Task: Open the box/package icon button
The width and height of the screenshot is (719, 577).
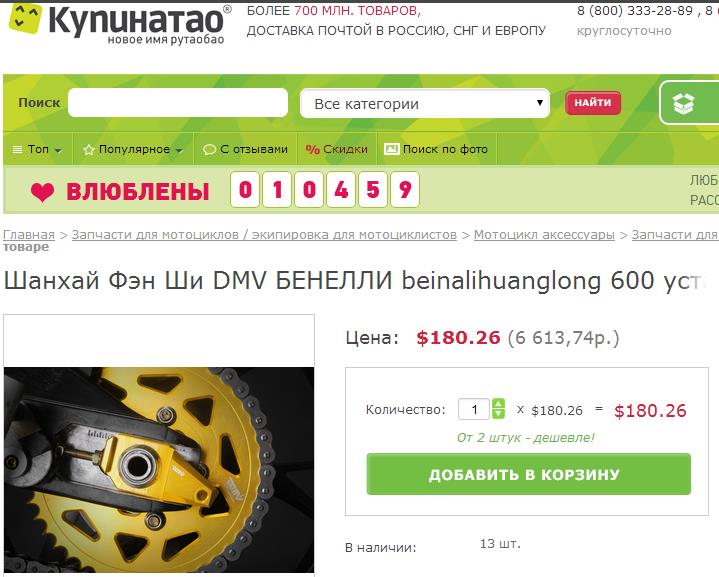Action: tap(683, 103)
